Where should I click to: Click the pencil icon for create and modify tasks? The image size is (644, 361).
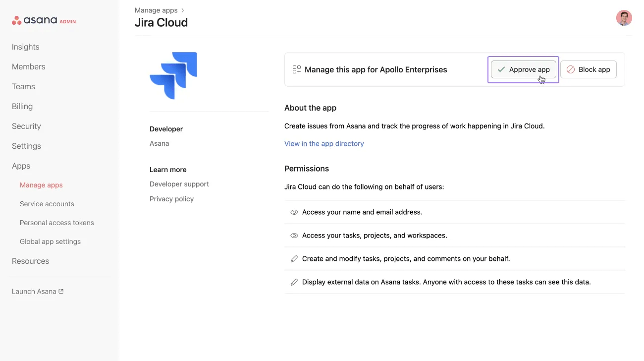pos(294,259)
